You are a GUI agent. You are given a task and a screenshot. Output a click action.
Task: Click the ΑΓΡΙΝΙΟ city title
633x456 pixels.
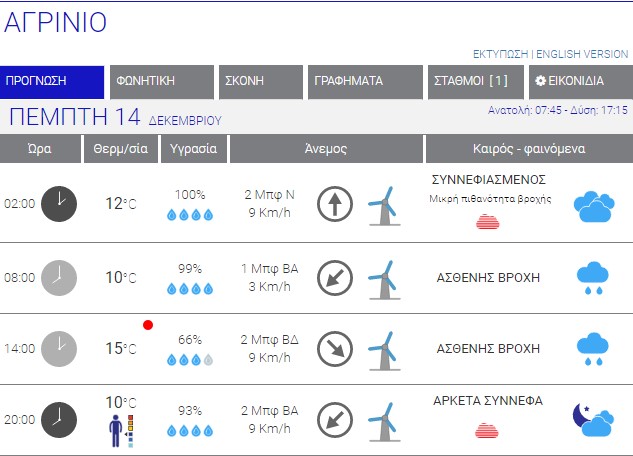point(56,24)
